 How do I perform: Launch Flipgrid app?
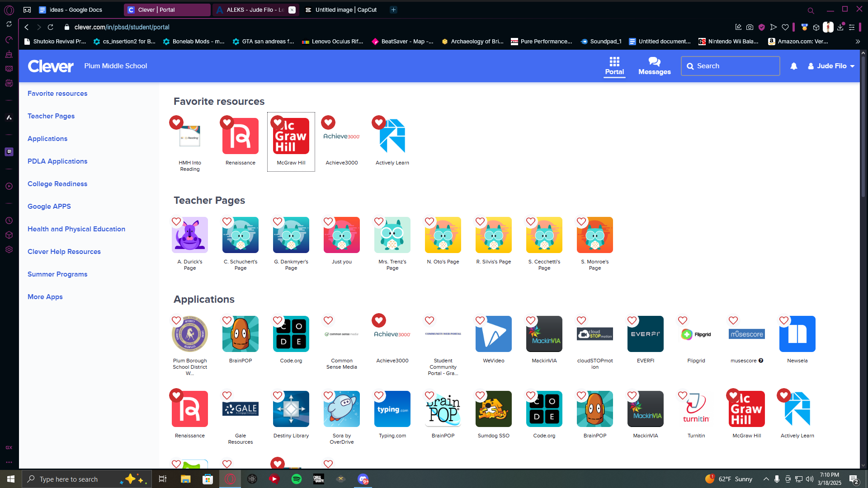coord(696,334)
